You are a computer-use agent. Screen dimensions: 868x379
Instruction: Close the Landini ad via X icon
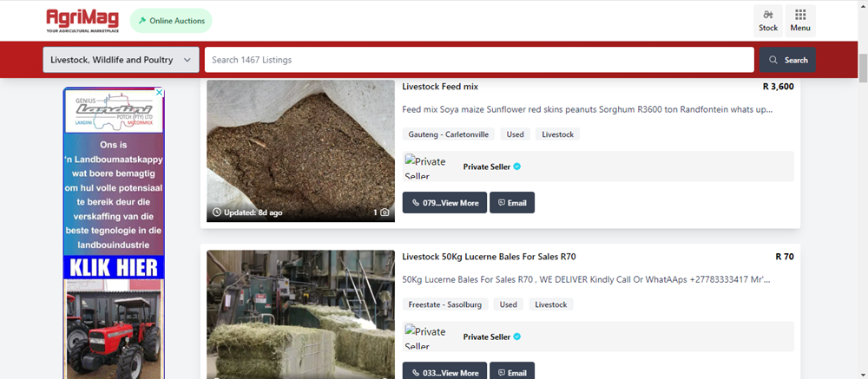[159, 93]
